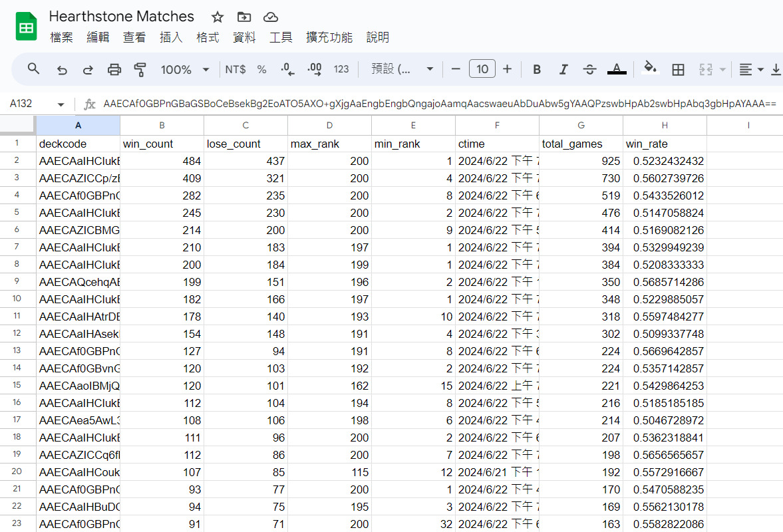Image resolution: width=783 pixels, height=532 pixels.
Task: Click the name box showing A132
Action: click(x=21, y=104)
